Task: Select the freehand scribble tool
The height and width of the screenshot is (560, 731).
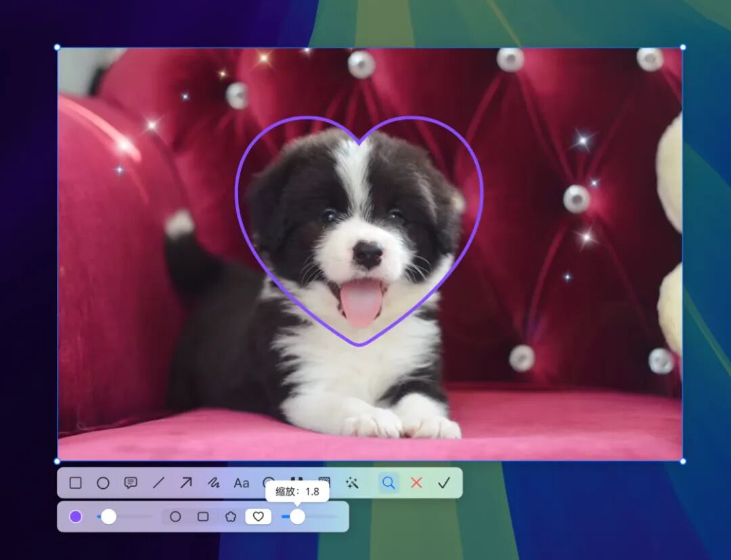Action: click(213, 483)
